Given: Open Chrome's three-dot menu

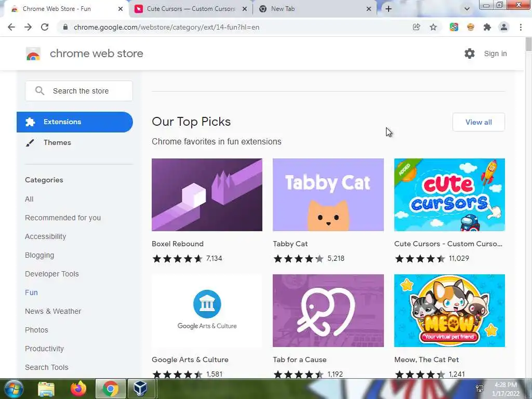Looking at the screenshot, I should 521,27.
